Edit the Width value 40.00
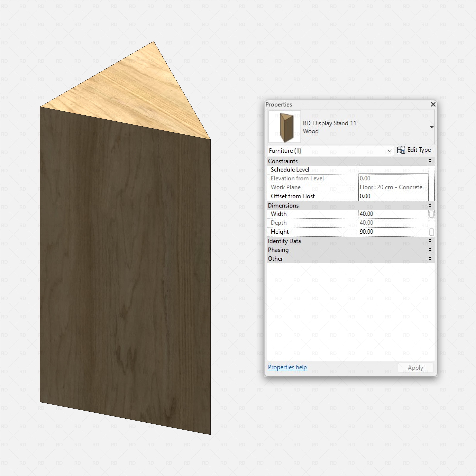Image resolution: width=476 pixels, height=476 pixels. pyautogui.click(x=393, y=214)
